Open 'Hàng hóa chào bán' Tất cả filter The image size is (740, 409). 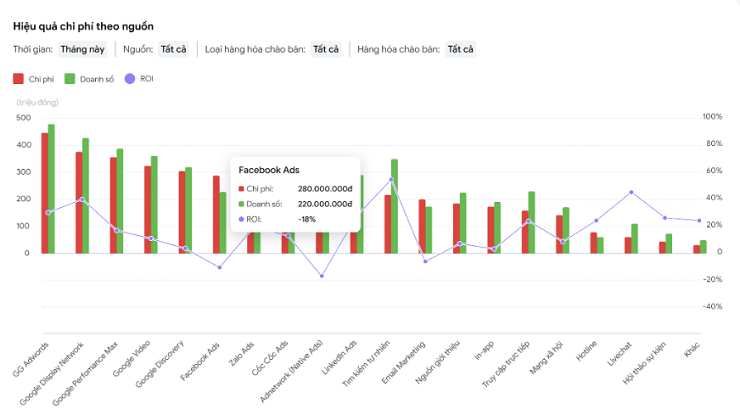tap(460, 50)
